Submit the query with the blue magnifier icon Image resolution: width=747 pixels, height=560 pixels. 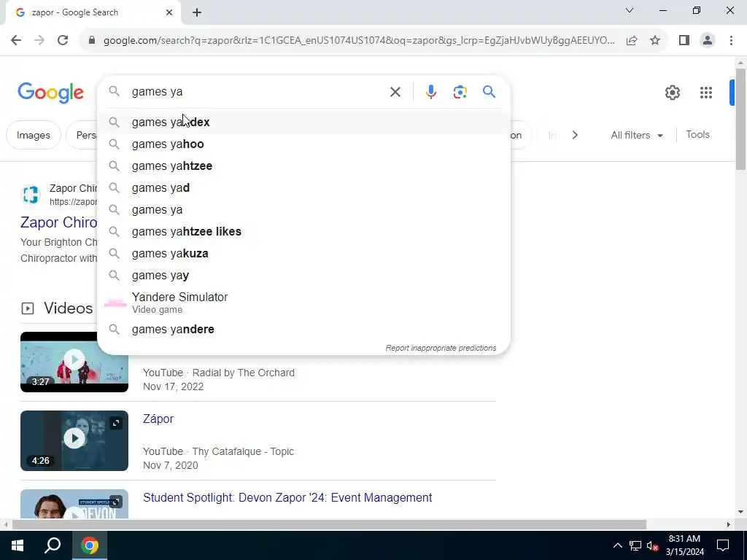pos(489,91)
